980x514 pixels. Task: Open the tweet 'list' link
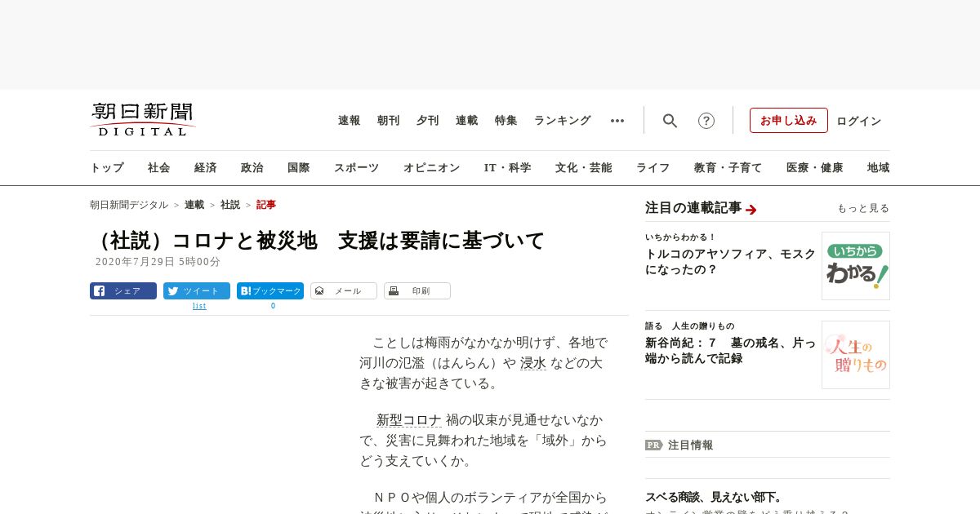pos(199,306)
